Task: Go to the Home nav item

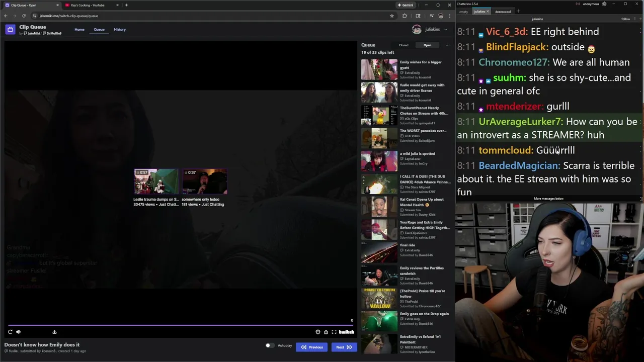Action: pos(79,30)
